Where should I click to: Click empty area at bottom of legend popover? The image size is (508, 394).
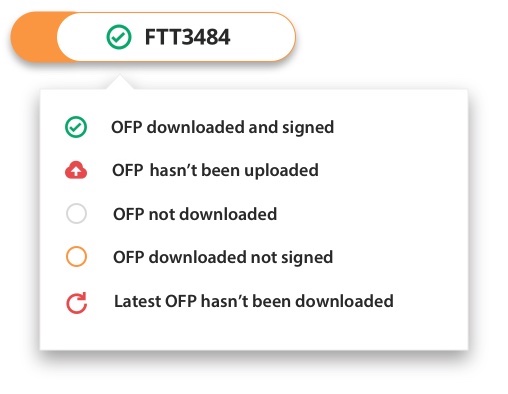point(254,332)
